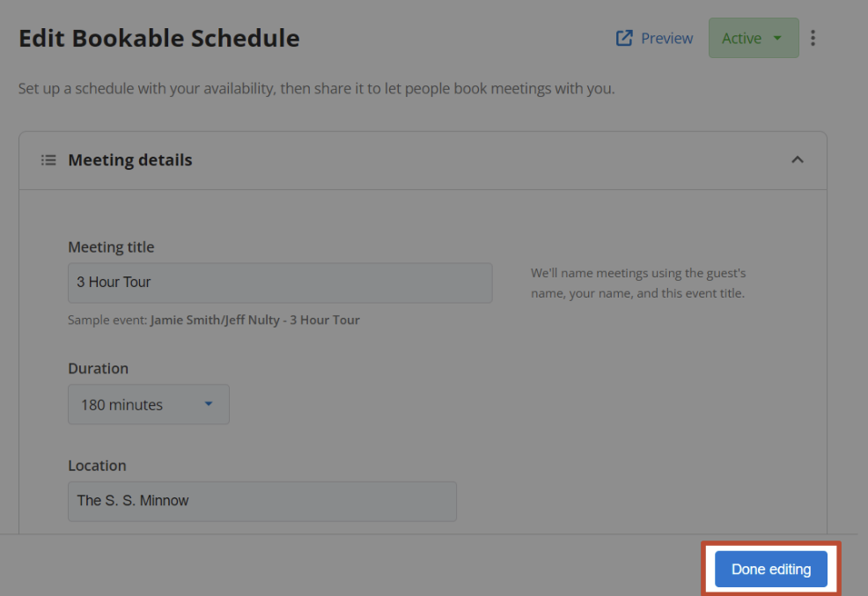Click the Meeting title label

pyautogui.click(x=111, y=246)
